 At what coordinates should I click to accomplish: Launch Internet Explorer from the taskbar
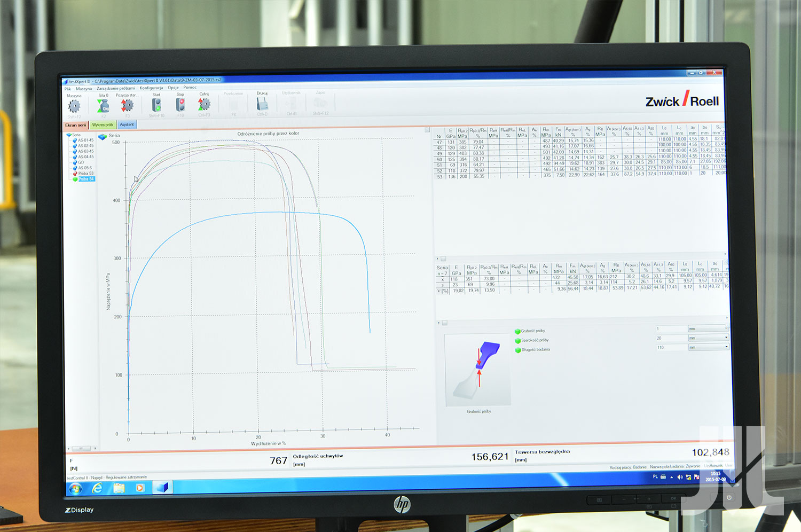97,488
